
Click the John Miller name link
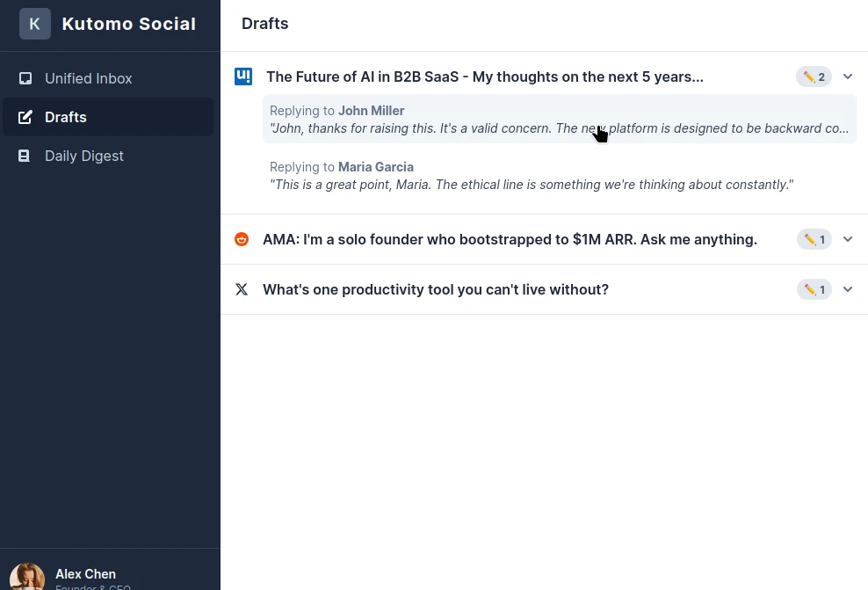click(371, 110)
